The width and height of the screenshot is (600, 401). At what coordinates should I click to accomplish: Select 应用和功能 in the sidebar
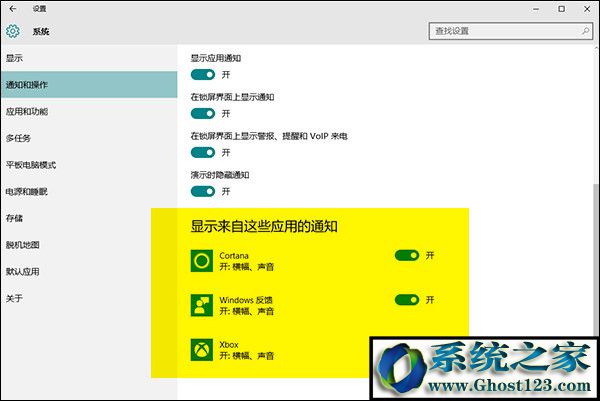click(89, 111)
